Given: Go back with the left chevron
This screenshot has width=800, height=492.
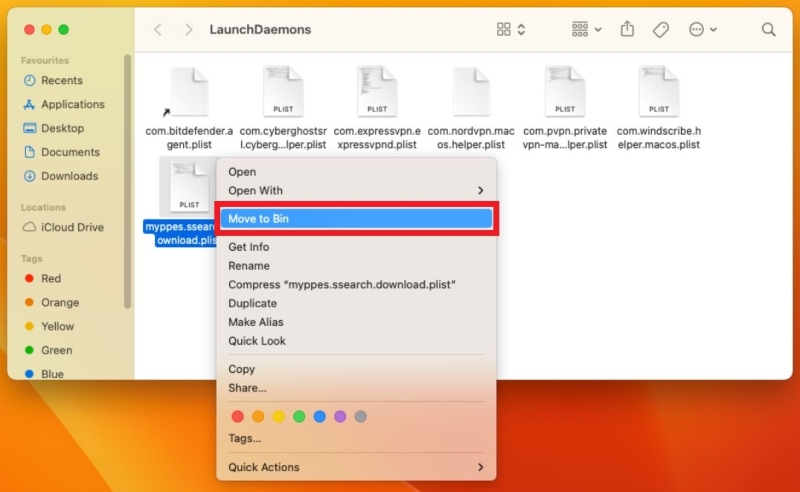Looking at the screenshot, I should (158, 30).
